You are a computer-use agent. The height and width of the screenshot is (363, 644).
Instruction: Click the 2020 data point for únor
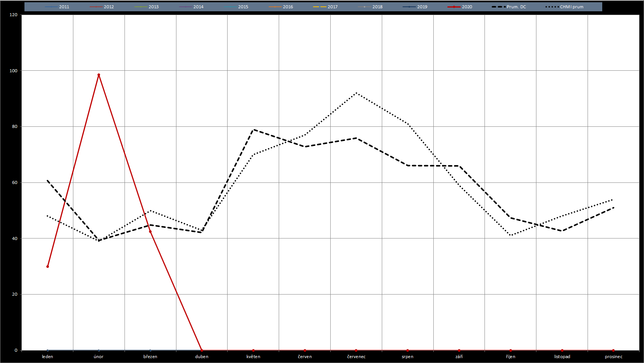coord(99,75)
